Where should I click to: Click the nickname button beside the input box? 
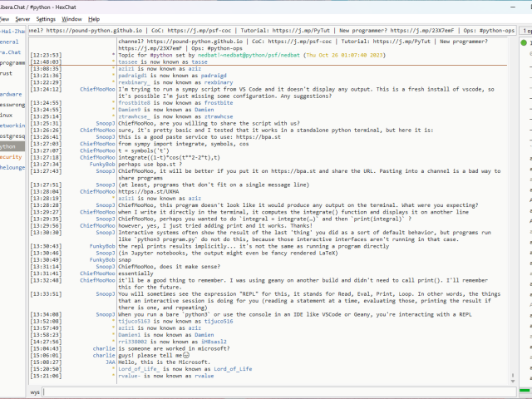click(x=35, y=391)
